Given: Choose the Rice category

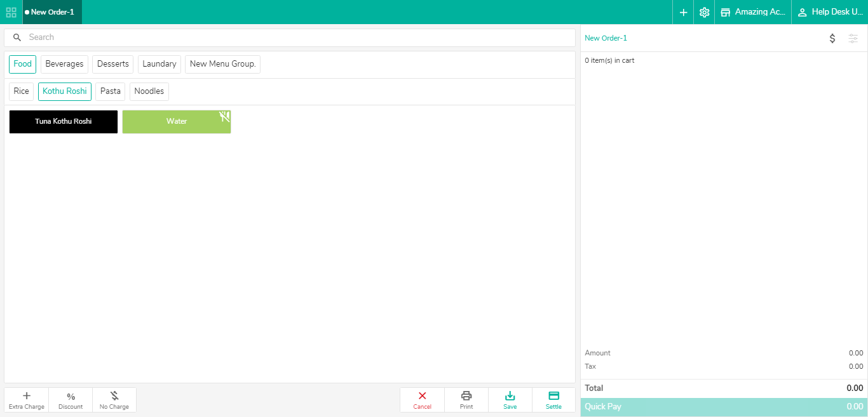Looking at the screenshot, I should pyautogui.click(x=21, y=91).
